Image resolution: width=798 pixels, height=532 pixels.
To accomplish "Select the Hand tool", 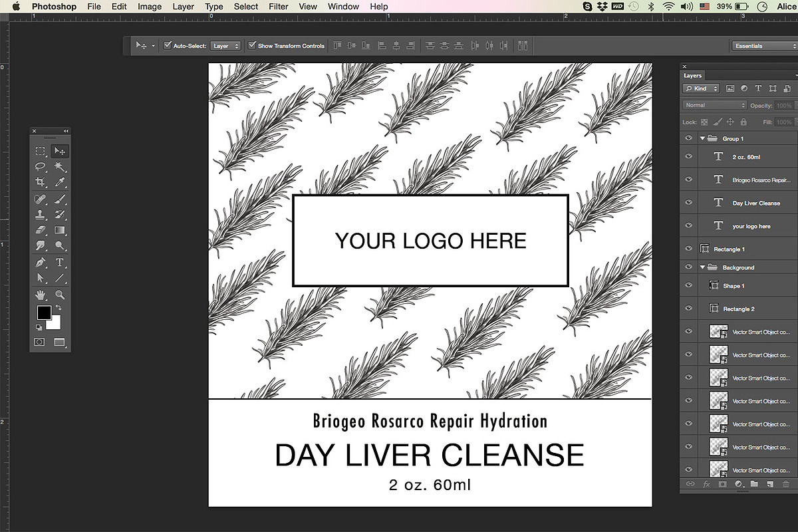I will point(41,295).
